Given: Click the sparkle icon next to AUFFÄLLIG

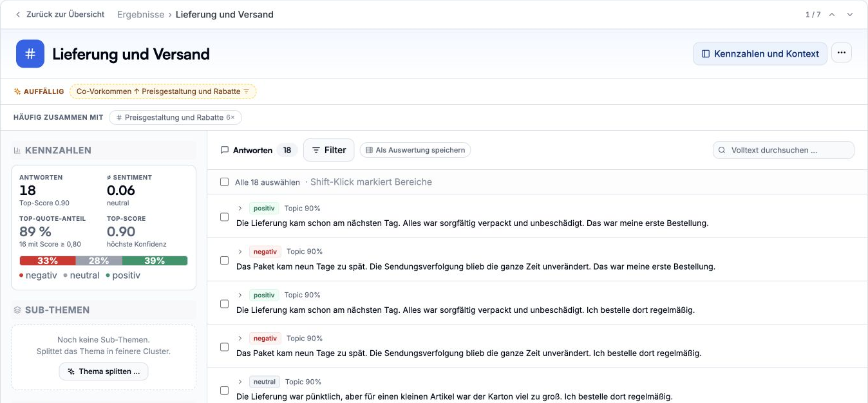Looking at the screenshot, I should [x=17, y=91].
